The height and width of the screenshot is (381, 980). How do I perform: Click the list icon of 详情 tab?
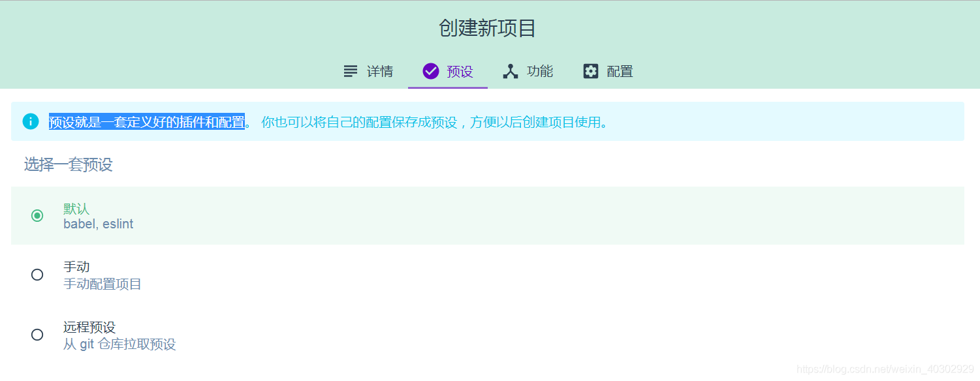(x=351, y=71)
